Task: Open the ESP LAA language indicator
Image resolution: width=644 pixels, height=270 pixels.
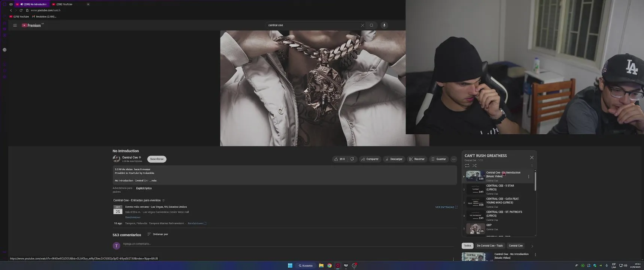Action: pyautogui.click(x=614, y=265)
